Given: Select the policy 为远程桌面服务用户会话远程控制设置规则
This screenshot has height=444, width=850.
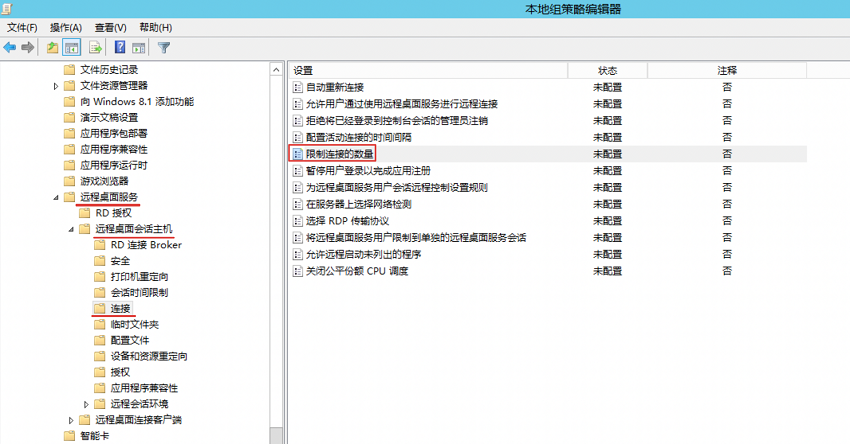Looking at the screenshot, I should (397, 188).
